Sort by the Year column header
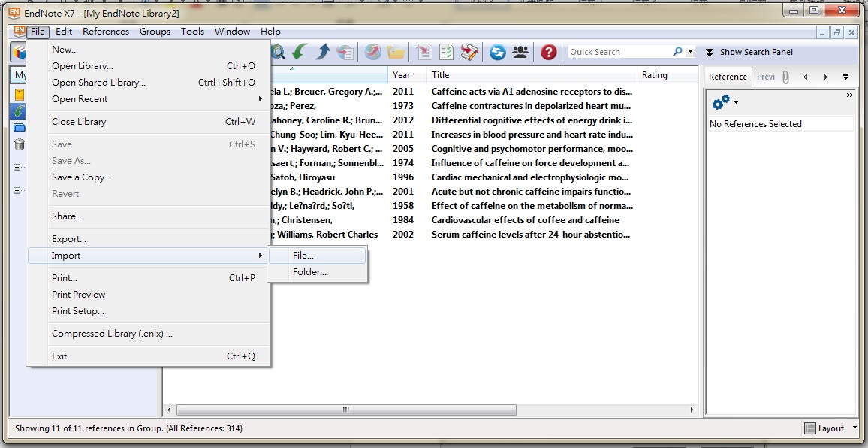Image resolution: width=868 pixels, height=448 pixels. click(408, 75)
